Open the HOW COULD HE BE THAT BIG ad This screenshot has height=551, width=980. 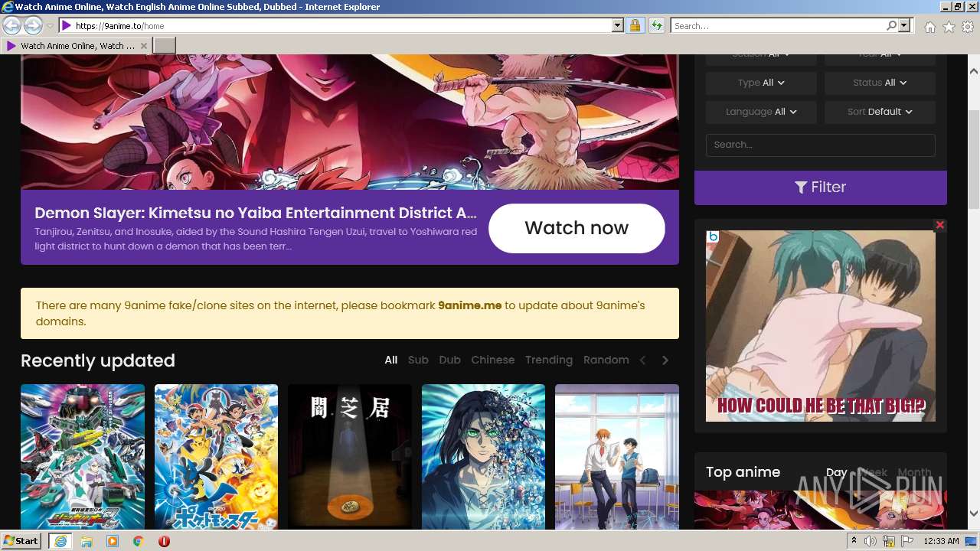(821, 326)
